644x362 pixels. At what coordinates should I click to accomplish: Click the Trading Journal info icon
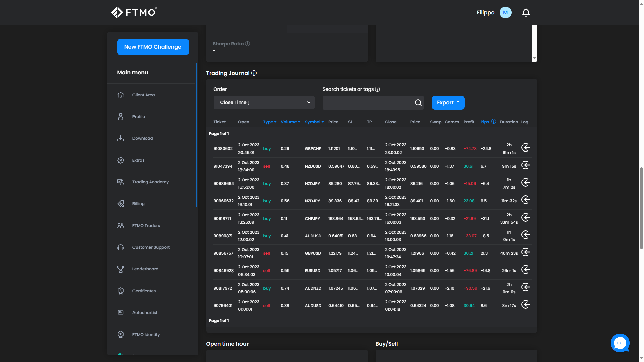tap(254, 73)
